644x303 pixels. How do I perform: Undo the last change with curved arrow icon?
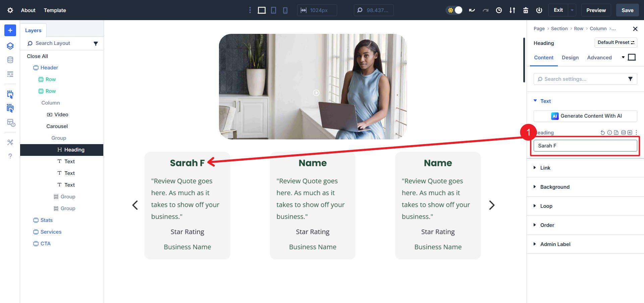472,10
